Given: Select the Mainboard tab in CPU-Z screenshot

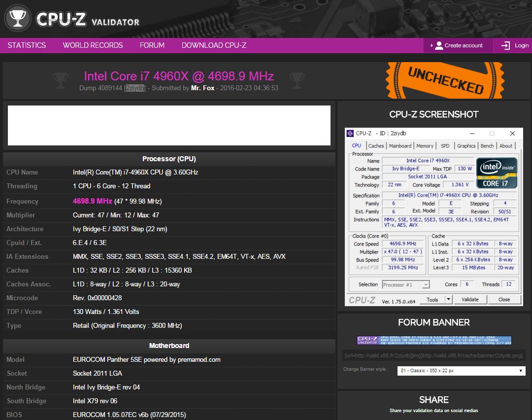Looking at the screenshot, I should click(x=400, y=145).
